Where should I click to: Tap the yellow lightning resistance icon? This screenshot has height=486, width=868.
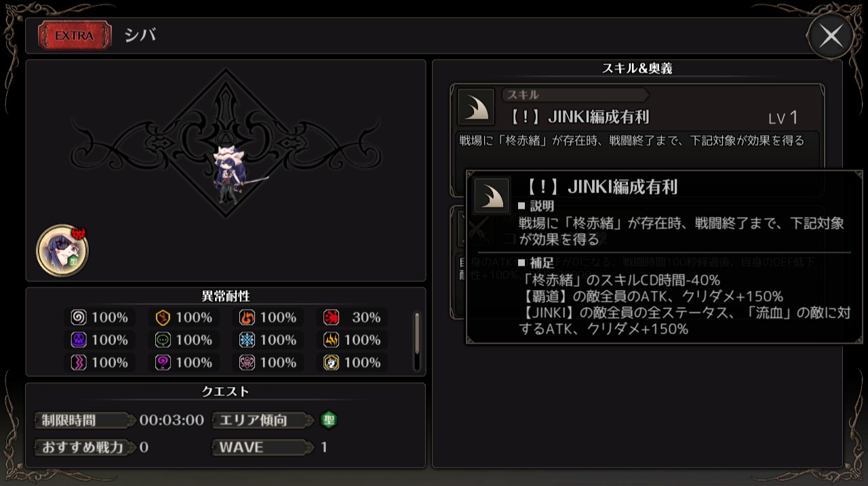pyautogui.click(x=332, y=340)
